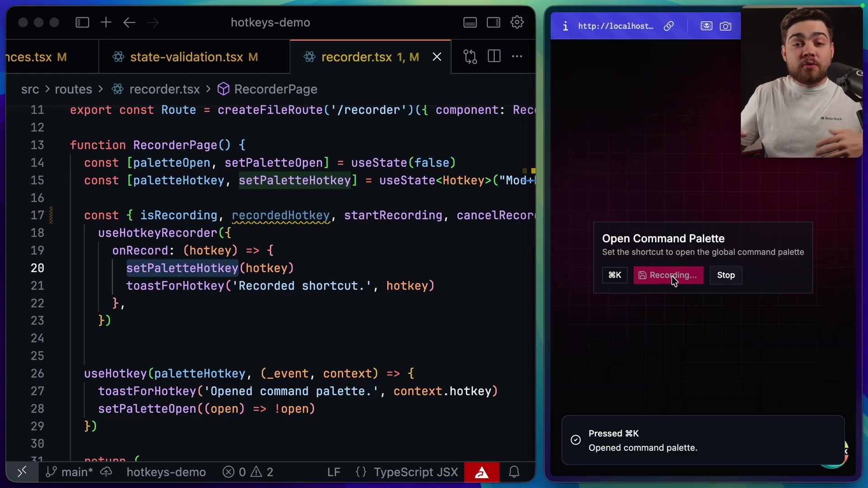Open the compare changes icon beside the tabs

(x=470, y=56)
